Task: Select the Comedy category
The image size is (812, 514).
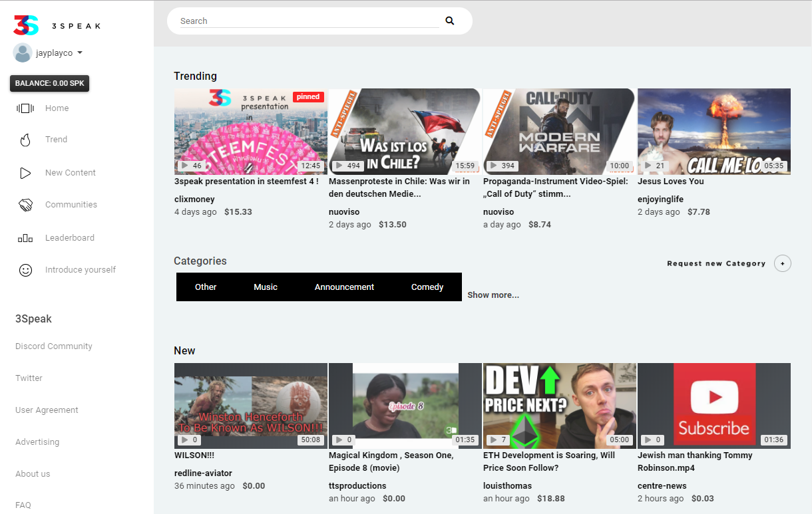Action: coord(427,287)
